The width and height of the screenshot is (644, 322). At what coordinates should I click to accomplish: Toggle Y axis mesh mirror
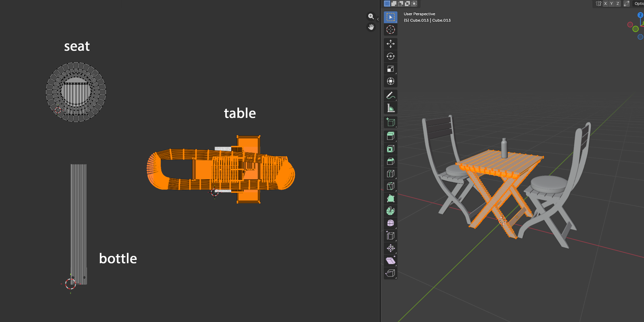point(612,3)
